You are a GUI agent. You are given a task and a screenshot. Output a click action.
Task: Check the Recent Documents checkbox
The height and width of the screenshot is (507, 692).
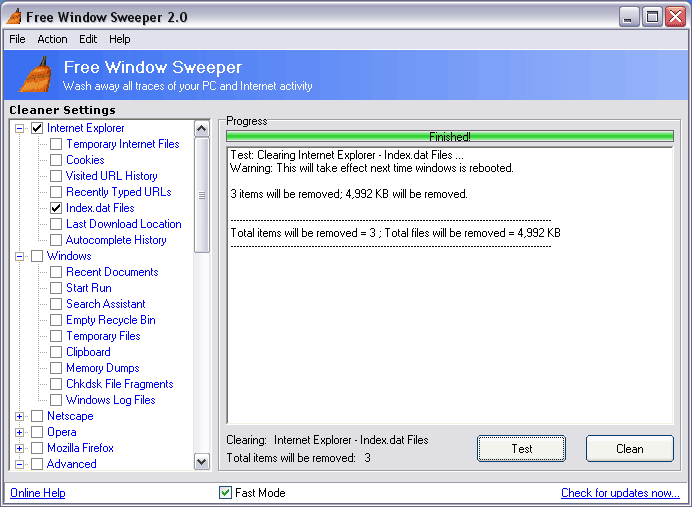(56, 272)
